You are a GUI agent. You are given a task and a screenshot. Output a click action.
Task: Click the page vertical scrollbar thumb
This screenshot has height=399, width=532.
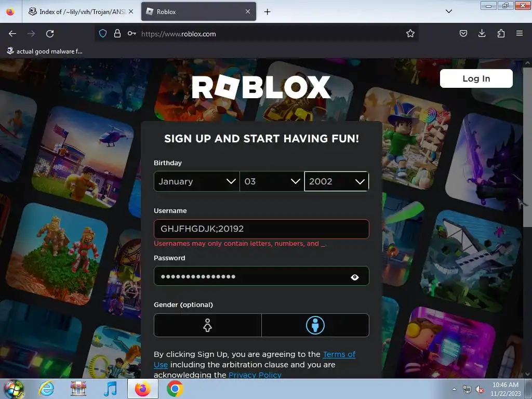point(527,147)
